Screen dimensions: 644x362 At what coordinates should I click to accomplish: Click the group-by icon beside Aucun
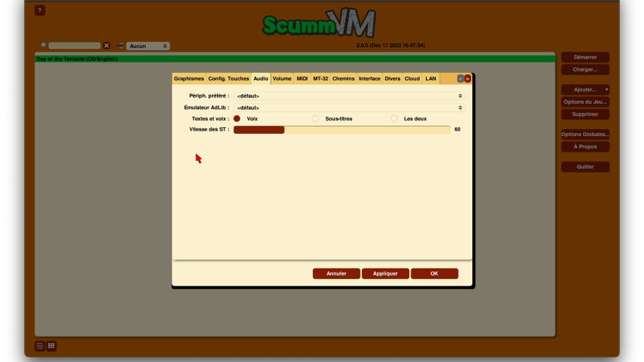(x=120, y=45)
